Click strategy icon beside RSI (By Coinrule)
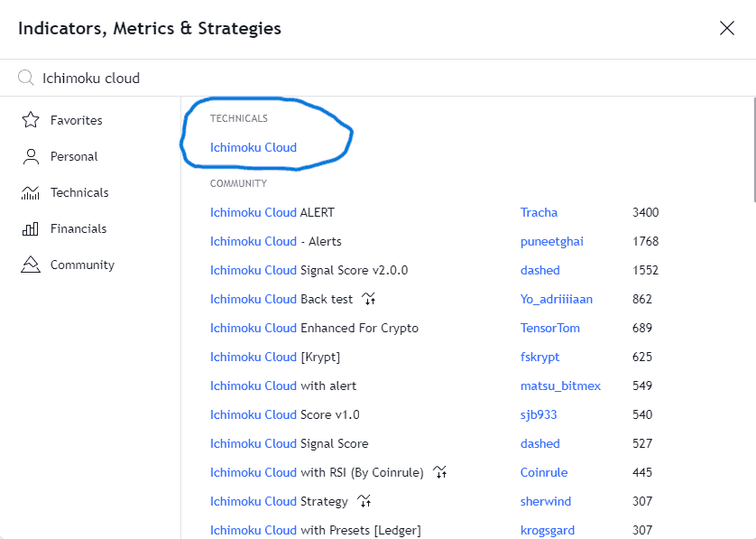 point(439,472)
